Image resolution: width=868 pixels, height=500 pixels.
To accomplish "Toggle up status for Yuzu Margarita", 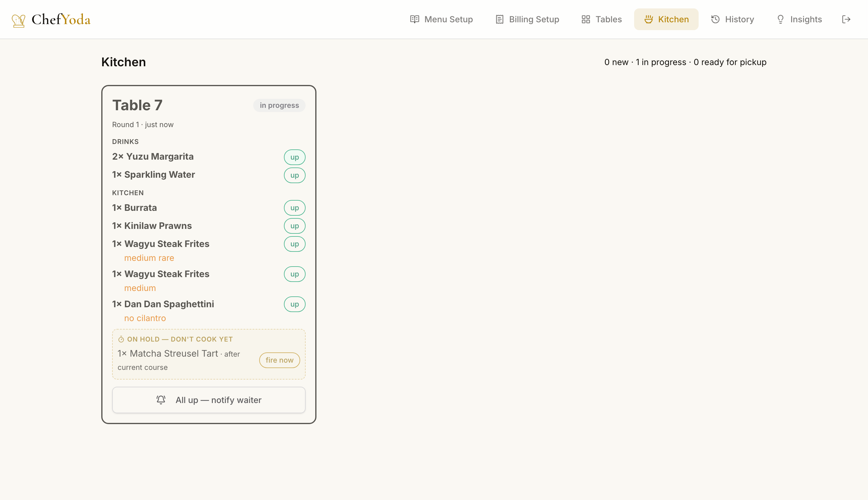I will coord(294,157).
